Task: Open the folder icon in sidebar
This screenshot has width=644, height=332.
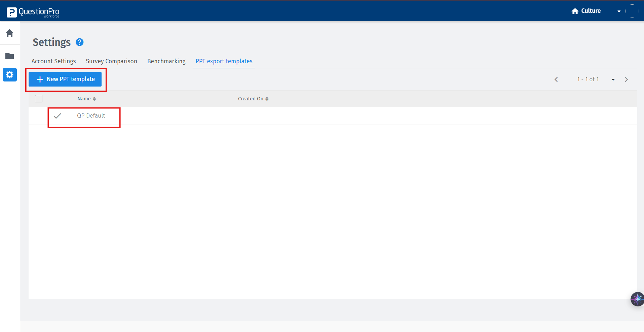Action: pyautogui.click(x=10, y=56)
